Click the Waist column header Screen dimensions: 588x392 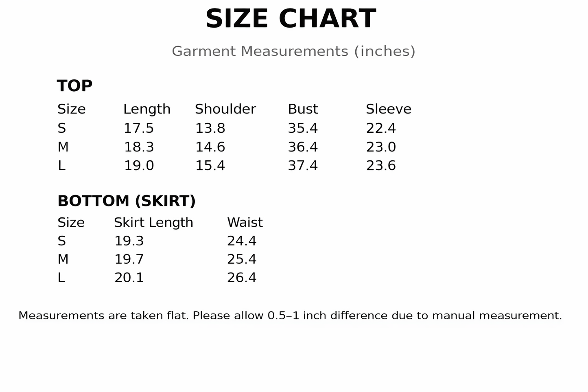(x=245, y=223)
